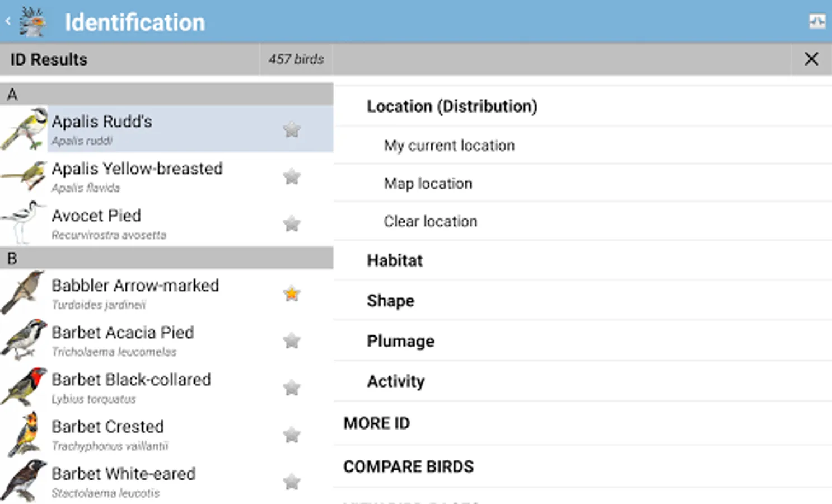The image size is (832, 504).
Task: Select Clear location option
Action: click(430, 221)
